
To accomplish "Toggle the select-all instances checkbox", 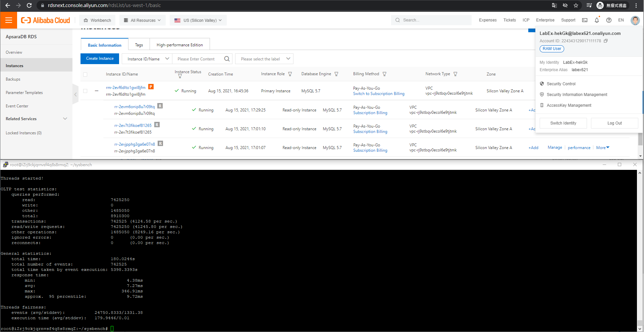I will click(x=85, y=75).
